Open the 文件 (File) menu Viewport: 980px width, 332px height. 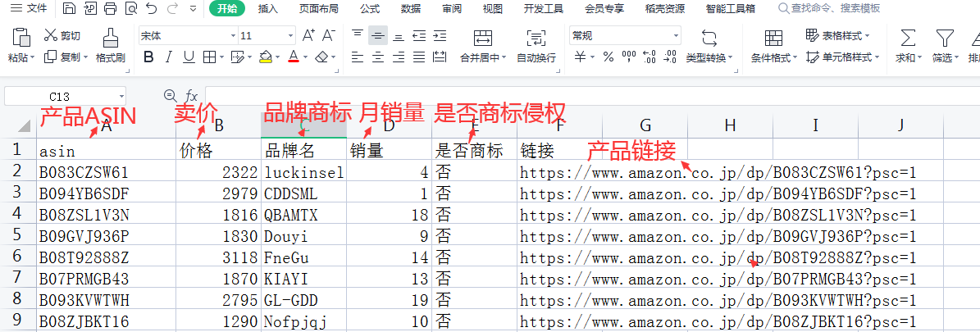29,9
